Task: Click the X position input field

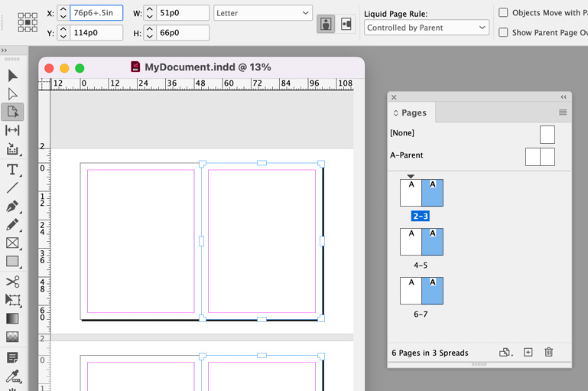Action: (x=96, y=13)
